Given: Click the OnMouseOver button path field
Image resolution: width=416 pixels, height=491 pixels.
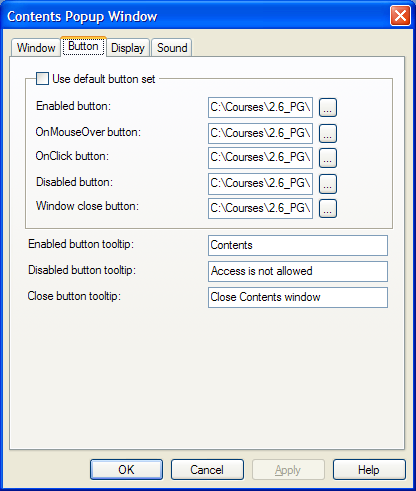Looking at the screenshot, I should [x=260, y=133].
